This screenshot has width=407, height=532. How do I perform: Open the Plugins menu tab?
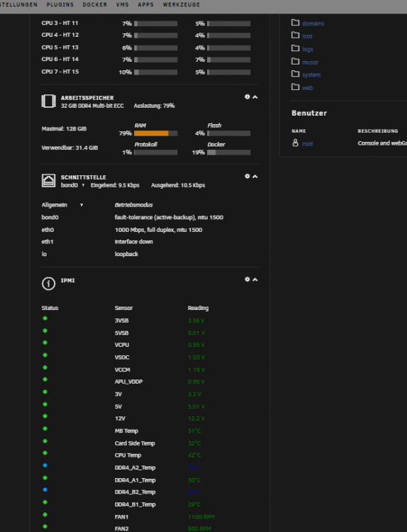60,5
